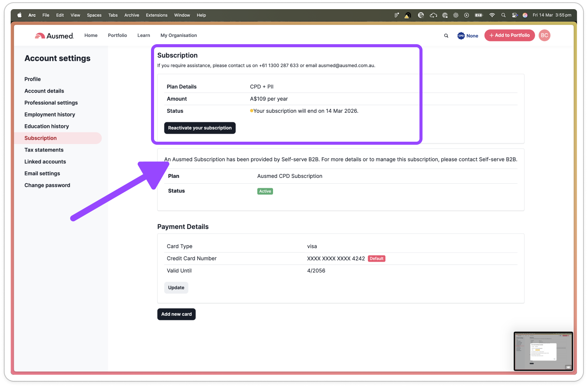Click Reactivate your subscription button
The height and width of the screenshot is (387, 588).
click(200, 128)
